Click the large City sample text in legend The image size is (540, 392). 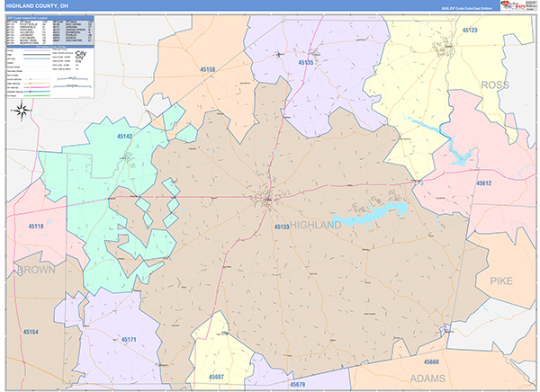pos(82,56)
